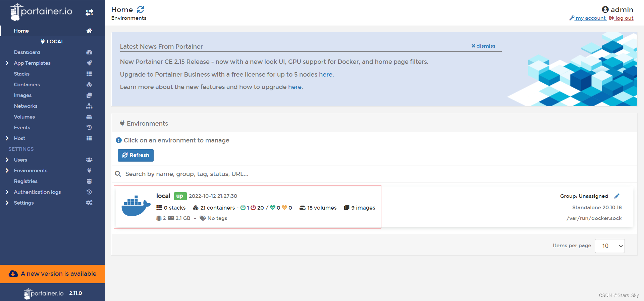This screenshot has width=644, height=301.
Task: Click the cloud download icon in update banner
Action: pyautogui.click(x=13, y=274)
